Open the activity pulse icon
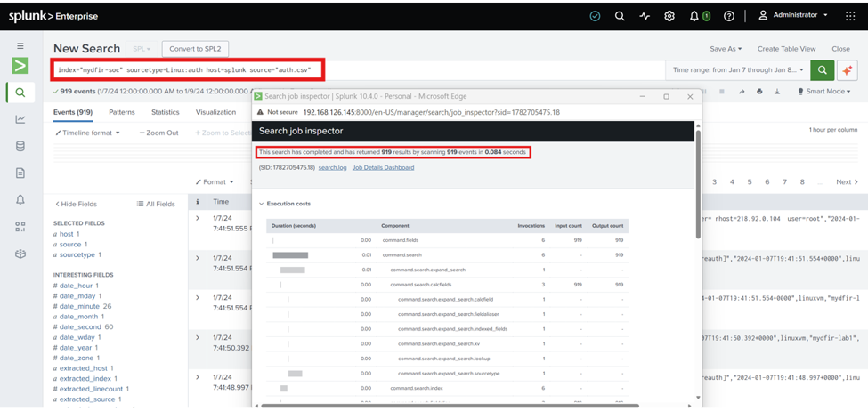Viewport: 868px width, 411px height. tap(645, 16)
